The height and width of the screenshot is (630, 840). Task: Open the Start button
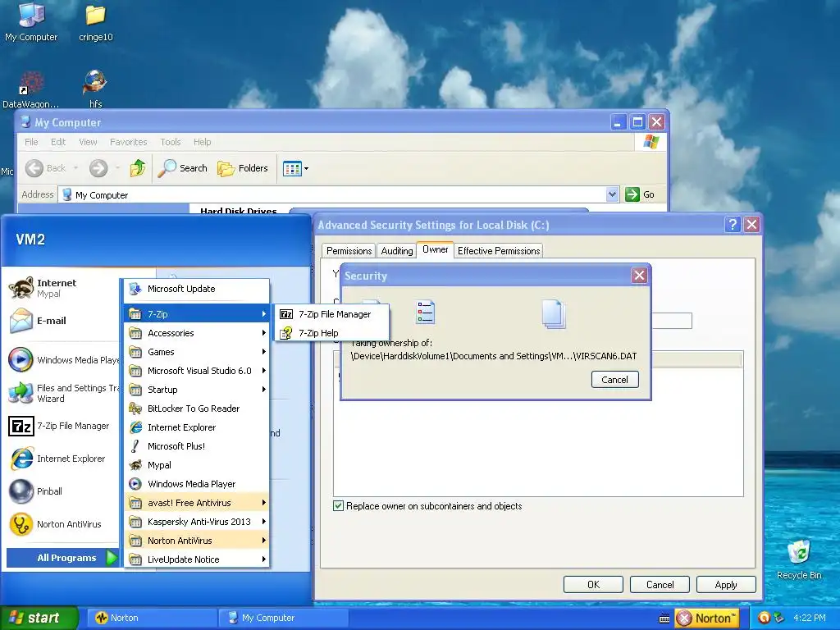39,618
